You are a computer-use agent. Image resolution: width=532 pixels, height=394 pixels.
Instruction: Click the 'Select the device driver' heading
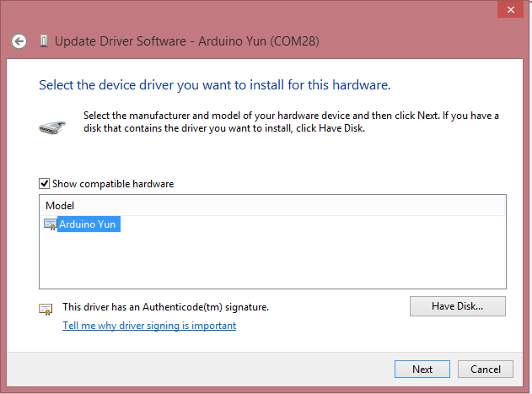tap(214, 85)
